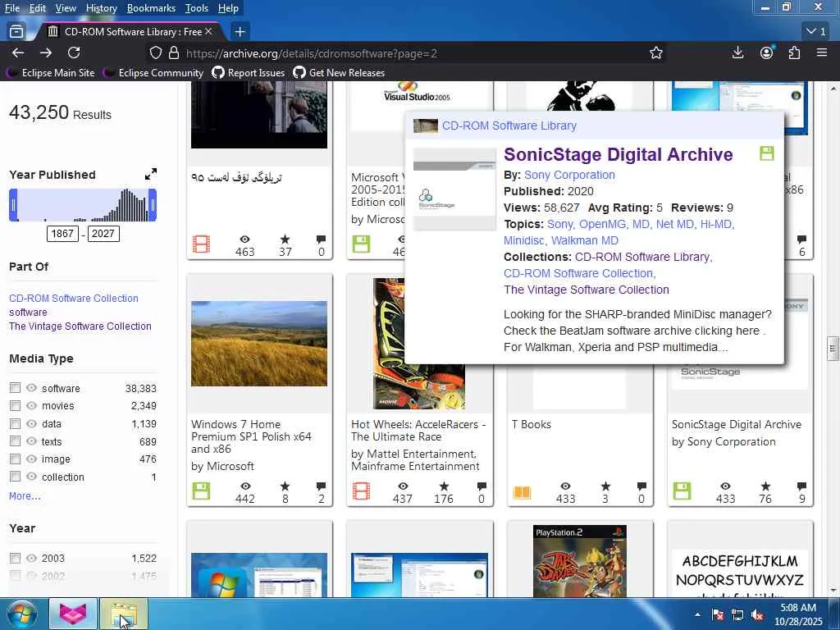
Task: Open the Firefox downloads panel
Action: 737,52
